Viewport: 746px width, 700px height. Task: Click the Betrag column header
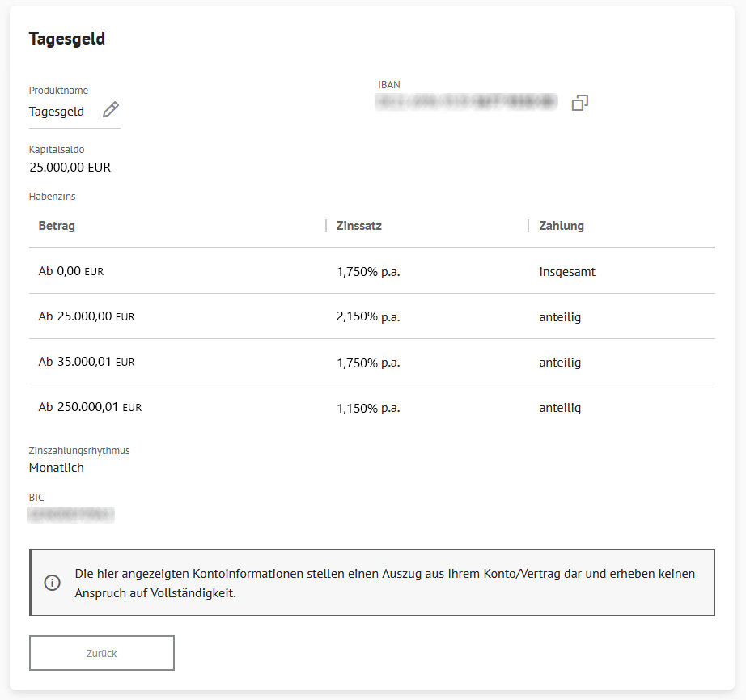pyautogui.click(x=57, y=226)
